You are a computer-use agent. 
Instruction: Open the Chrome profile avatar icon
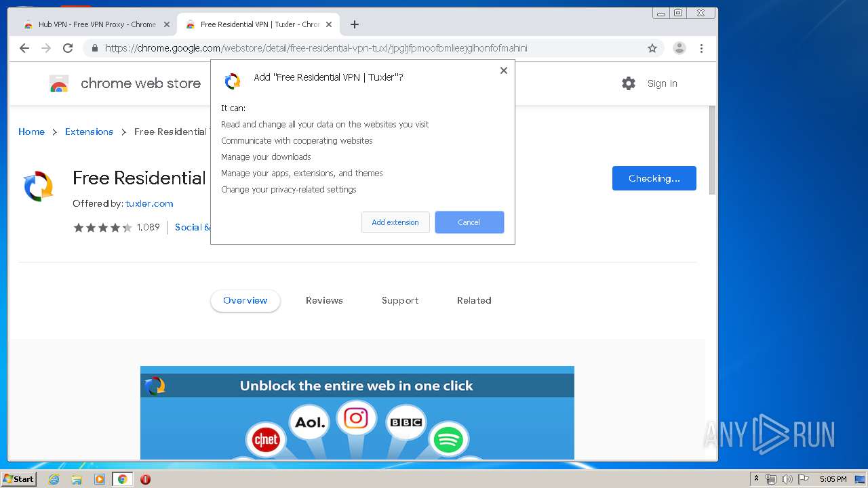[x=679, y=48]
